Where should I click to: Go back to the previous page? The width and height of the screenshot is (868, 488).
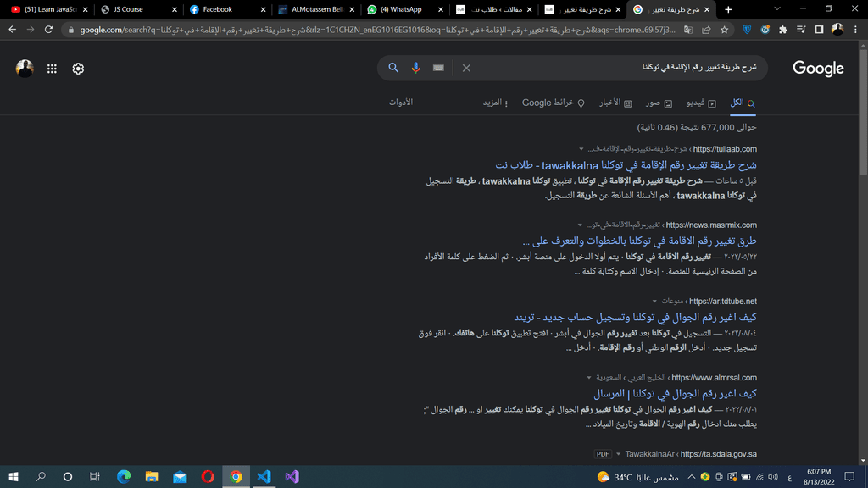12,30
